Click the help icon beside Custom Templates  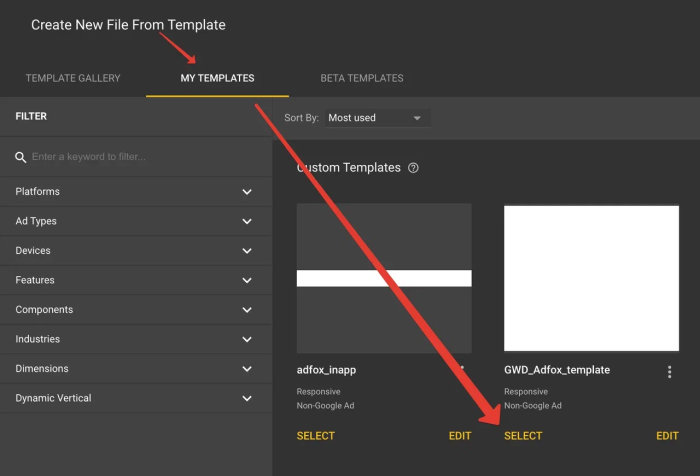pos(413,168)
